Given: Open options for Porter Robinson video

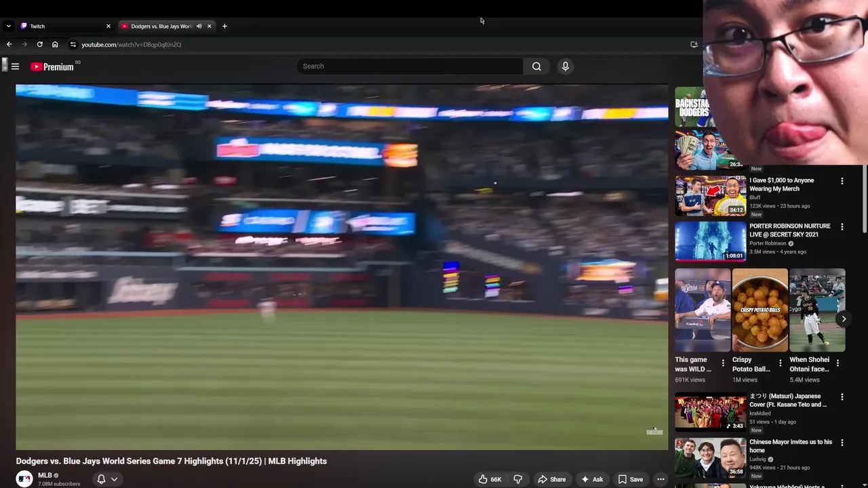Looking at the screenshot, I should coord(842,227).
